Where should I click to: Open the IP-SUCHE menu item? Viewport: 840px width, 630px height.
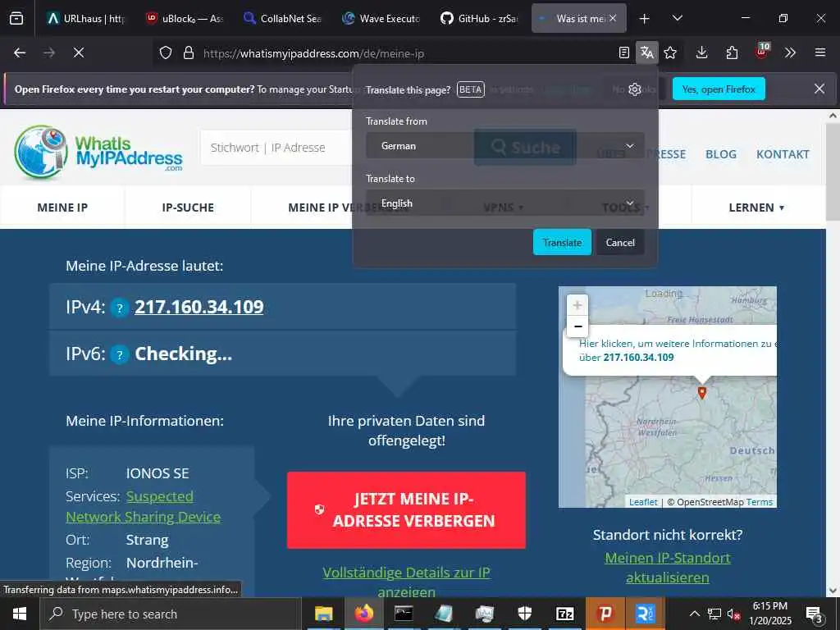coord(188,208)
